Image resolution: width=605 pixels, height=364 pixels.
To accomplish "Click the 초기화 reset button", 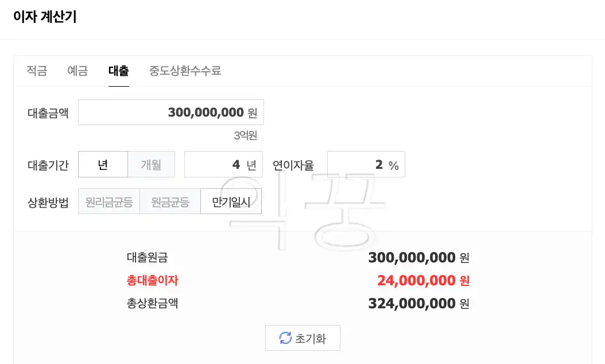I will [302, 338].
